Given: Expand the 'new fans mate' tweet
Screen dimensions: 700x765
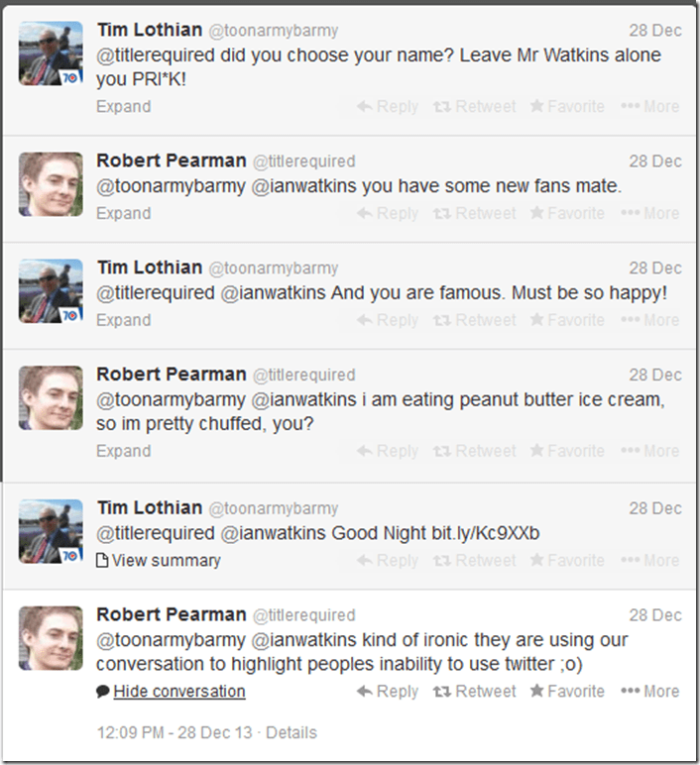Looking at the screenshot, I should (123, 213).
